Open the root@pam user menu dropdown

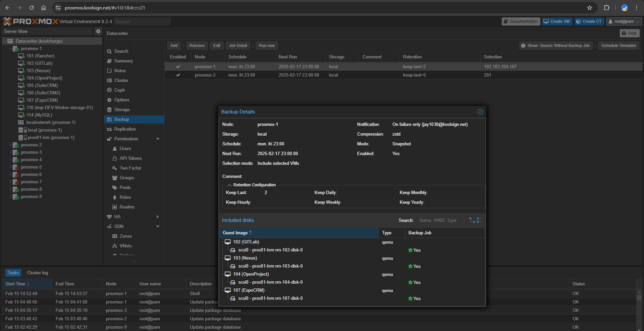coord(624,21)
